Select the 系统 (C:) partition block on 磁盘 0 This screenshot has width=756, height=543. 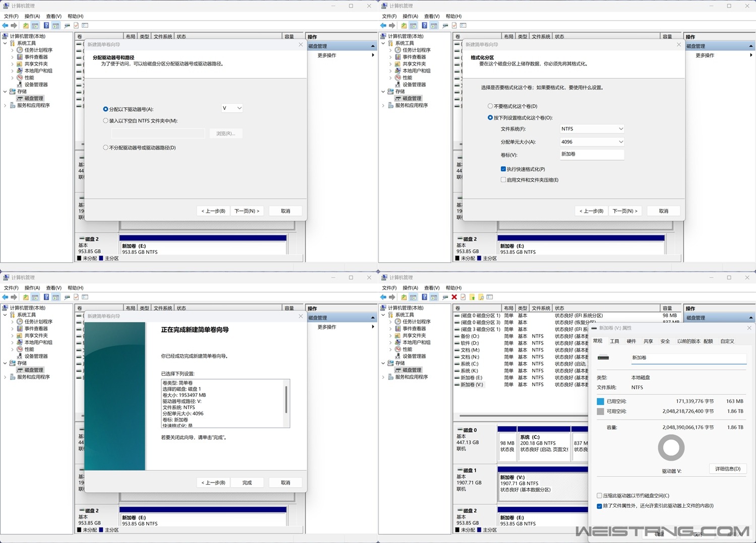point(544,443)
